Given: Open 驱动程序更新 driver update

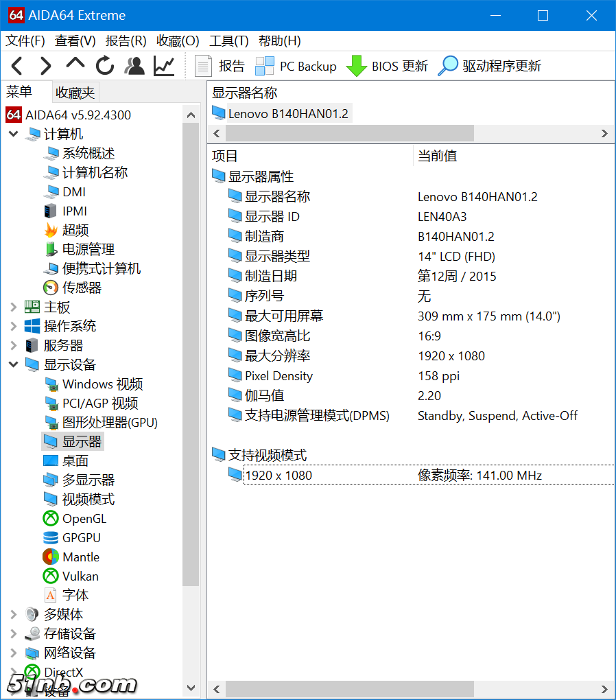Looking at the screenshot, I should click(x=490, y=66).
